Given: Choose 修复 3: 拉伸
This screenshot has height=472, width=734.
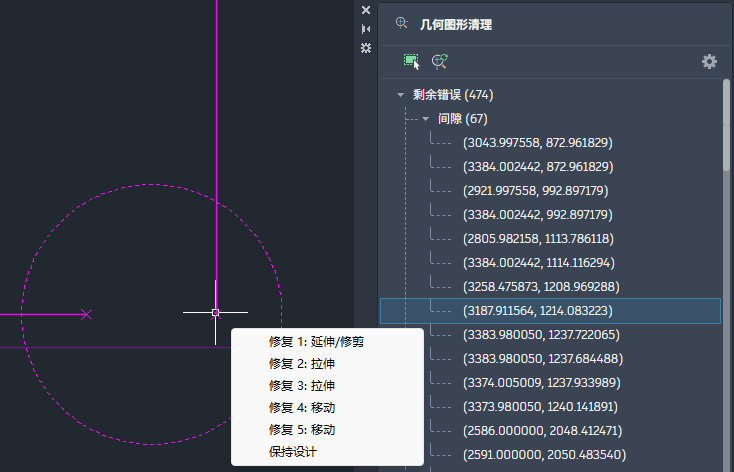Looking at the screenshot, I should (327, 386).
